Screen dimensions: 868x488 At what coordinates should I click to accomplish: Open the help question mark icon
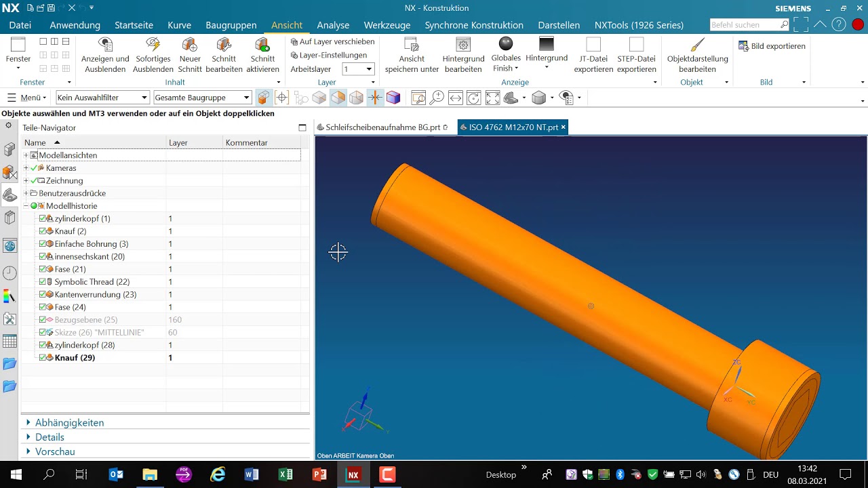(839, 25)
